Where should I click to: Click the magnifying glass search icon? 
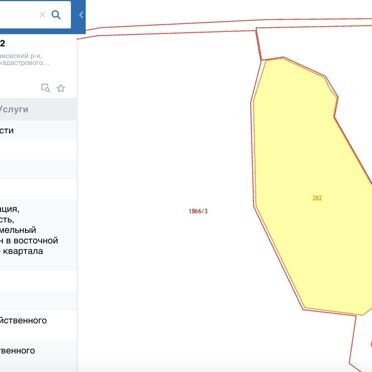[56, 15]
